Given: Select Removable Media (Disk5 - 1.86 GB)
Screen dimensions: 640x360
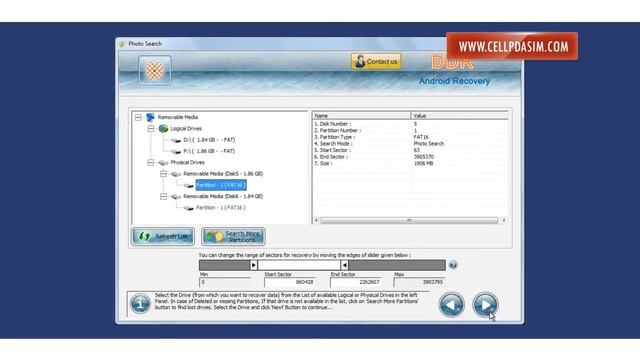Looking at the screenshot, I should pos(223,174).
